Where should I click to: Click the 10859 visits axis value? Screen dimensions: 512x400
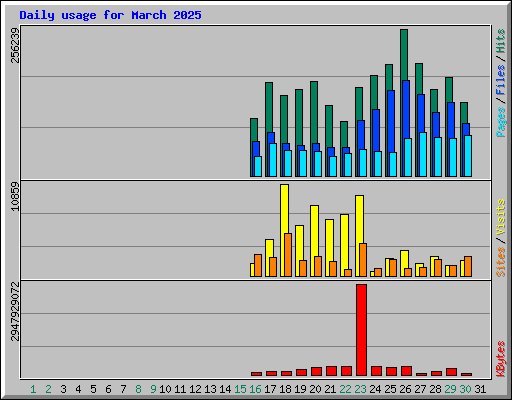pos(15,196)
